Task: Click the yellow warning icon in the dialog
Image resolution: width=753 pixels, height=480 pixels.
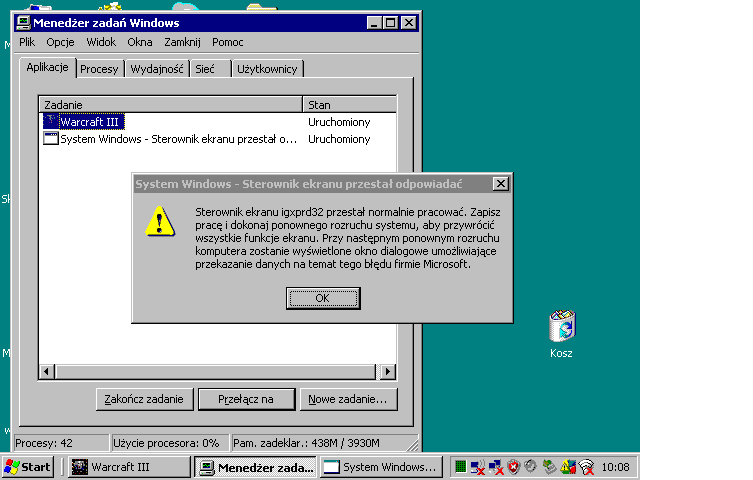Action: pyautogui.click(x=159, y=221)
